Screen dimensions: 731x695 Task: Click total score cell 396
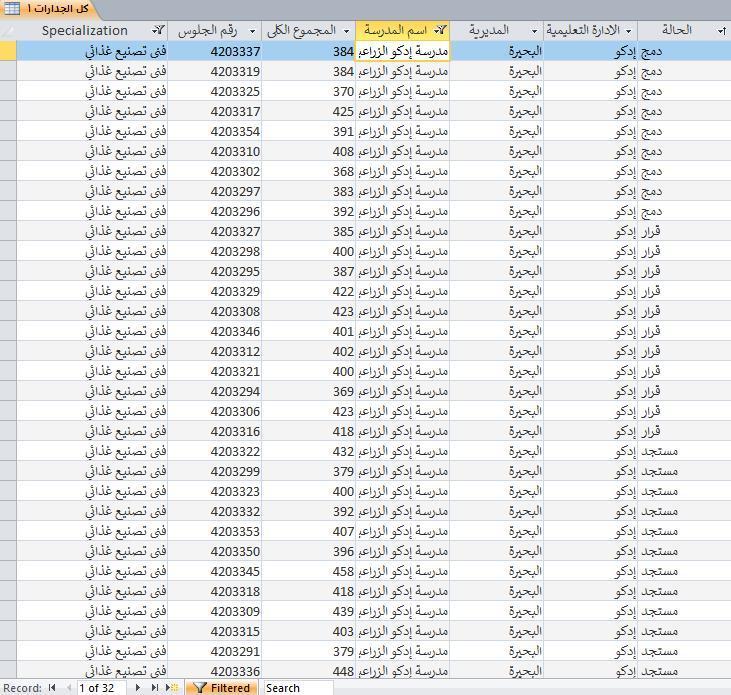[x=309, y=551]
